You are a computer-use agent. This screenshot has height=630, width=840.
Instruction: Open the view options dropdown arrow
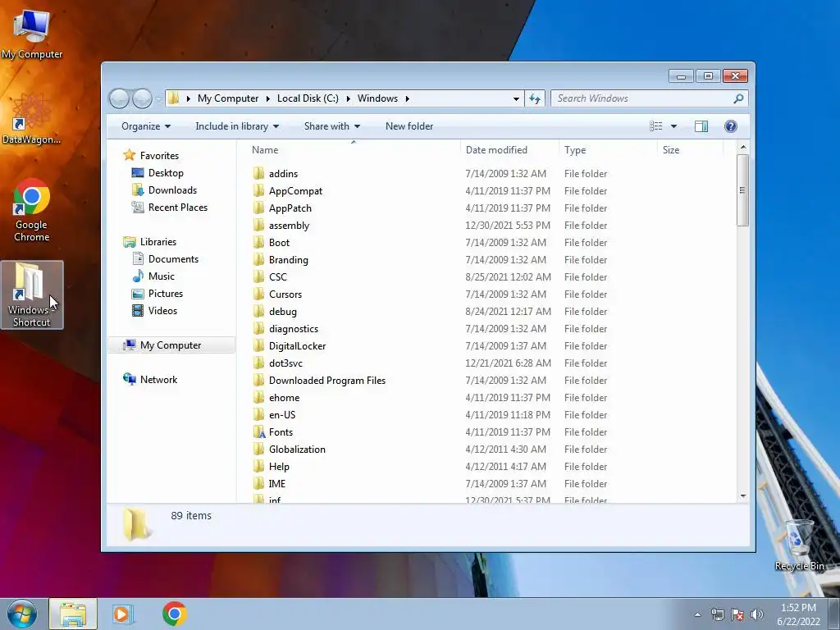(x=674, y=126)
